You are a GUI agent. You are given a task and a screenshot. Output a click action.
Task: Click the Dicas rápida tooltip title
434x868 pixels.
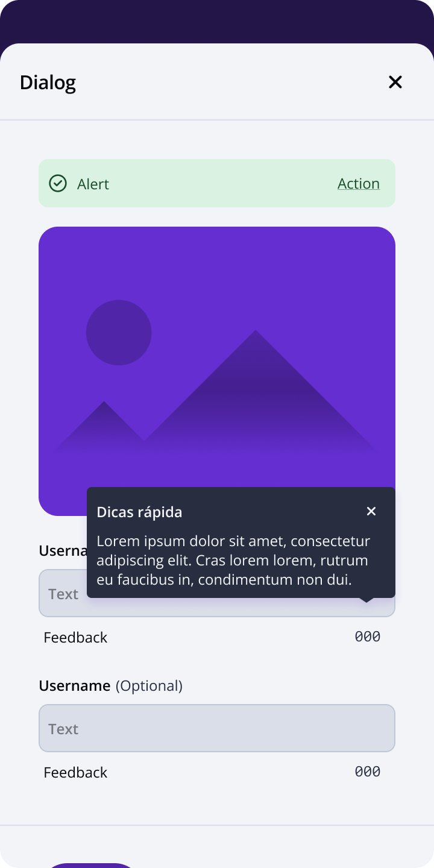(x=139, y=512)
